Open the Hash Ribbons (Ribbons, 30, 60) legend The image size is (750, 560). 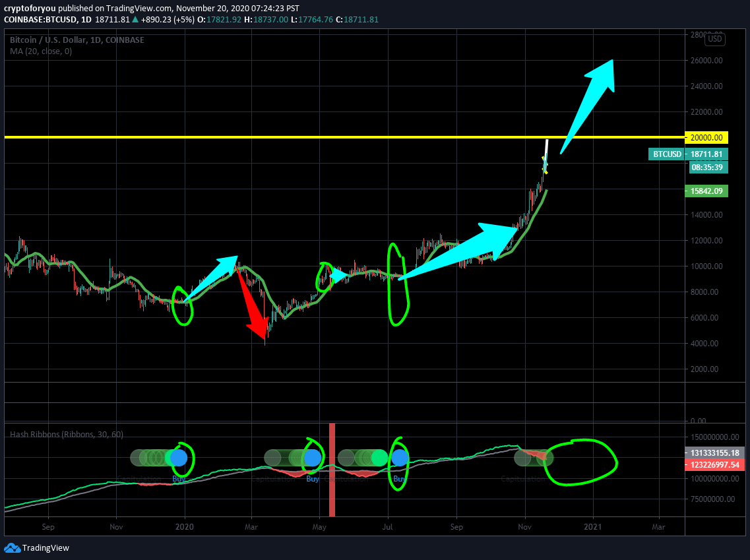[x=67, y=434]
